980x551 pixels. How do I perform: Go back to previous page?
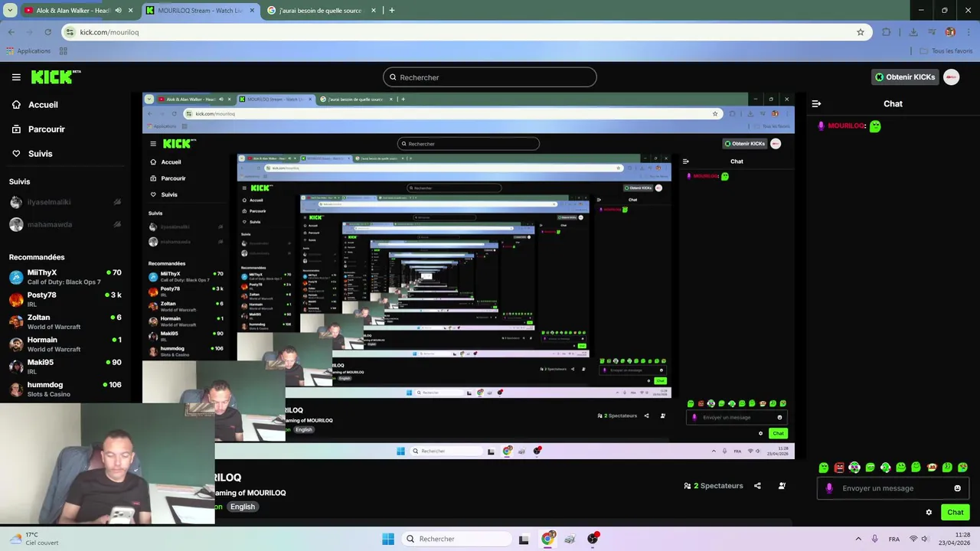click(11, 32)
